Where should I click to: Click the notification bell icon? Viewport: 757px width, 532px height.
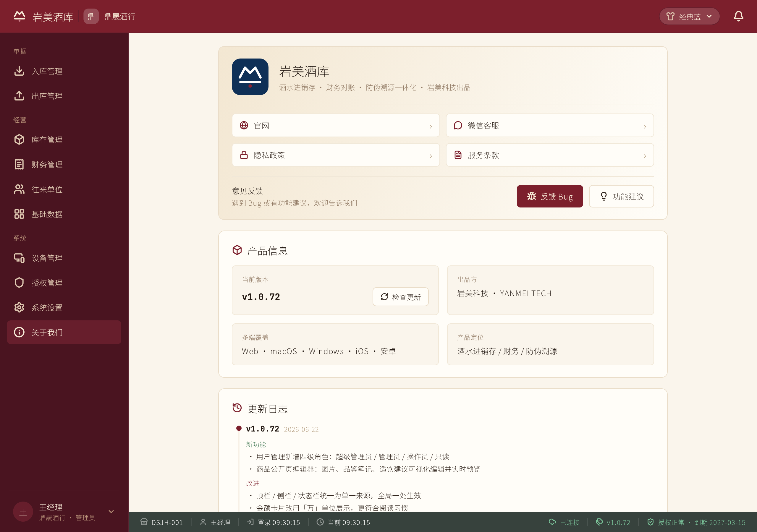coord(738,17)
